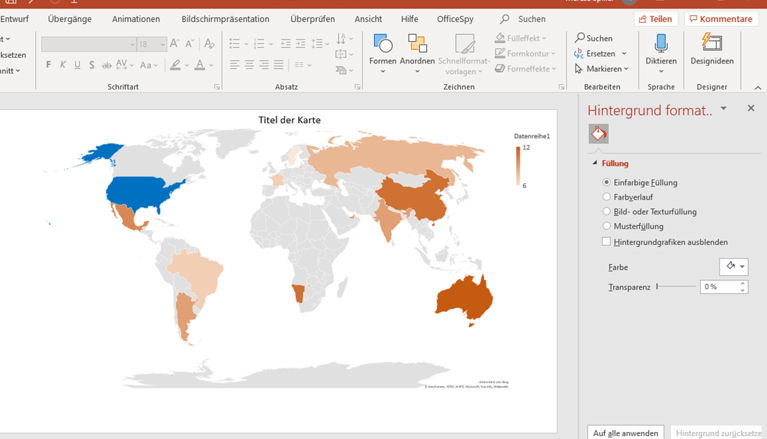767x439 pixels.
Task: Click the Transparenz slider
Action: click(676, 286)
